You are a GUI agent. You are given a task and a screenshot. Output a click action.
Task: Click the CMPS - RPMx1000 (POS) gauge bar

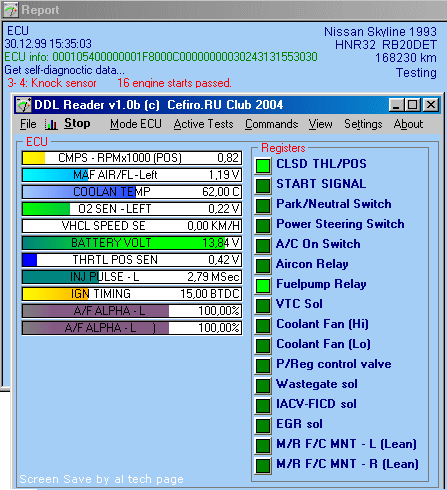tap(132, 158)
